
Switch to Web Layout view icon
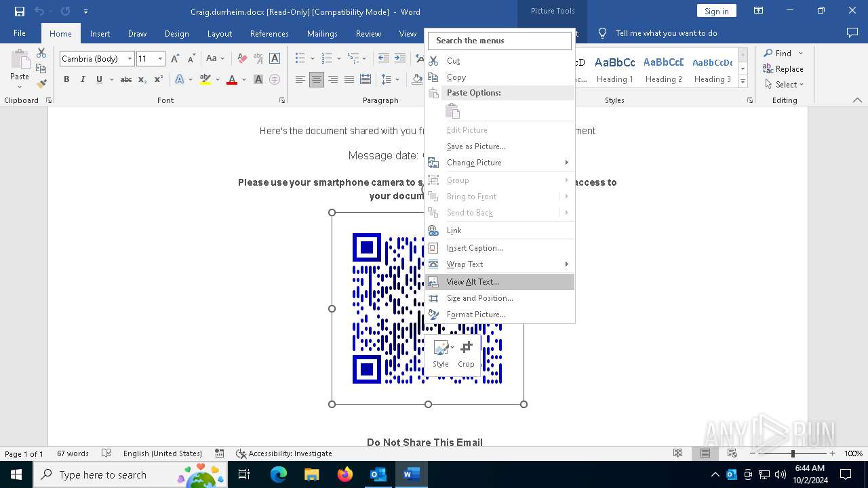(x=730, y=453)
